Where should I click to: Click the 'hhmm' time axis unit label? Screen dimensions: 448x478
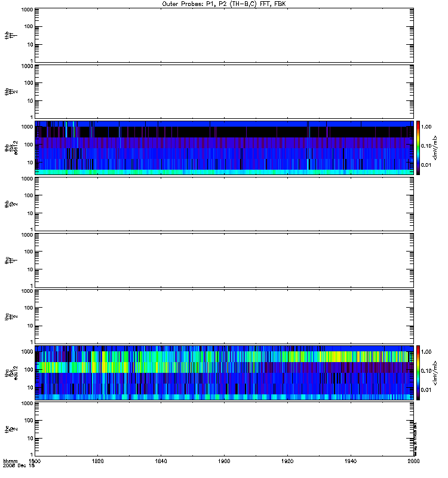point(10,461)
